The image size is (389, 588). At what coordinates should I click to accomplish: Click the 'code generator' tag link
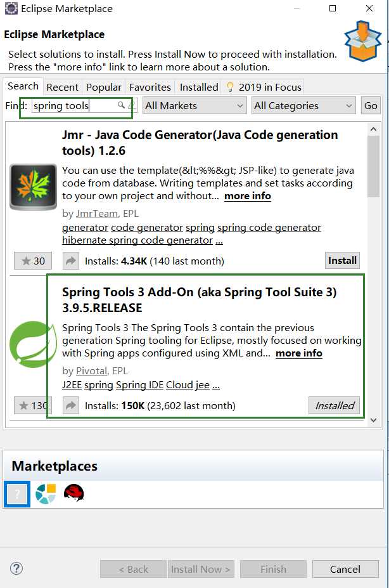point(147,228)
